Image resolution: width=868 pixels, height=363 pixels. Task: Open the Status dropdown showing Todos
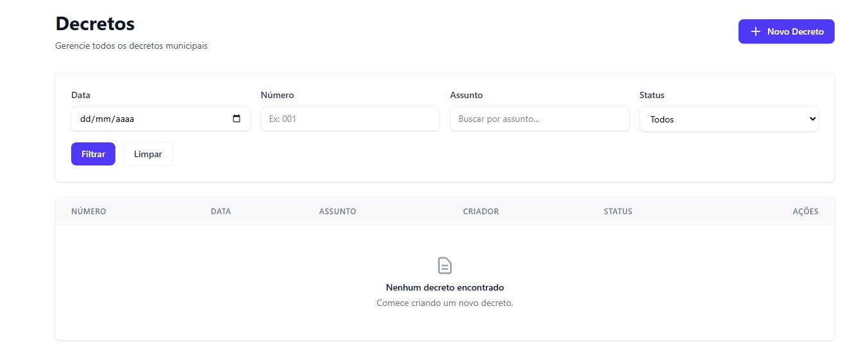(x=729, y=119)
